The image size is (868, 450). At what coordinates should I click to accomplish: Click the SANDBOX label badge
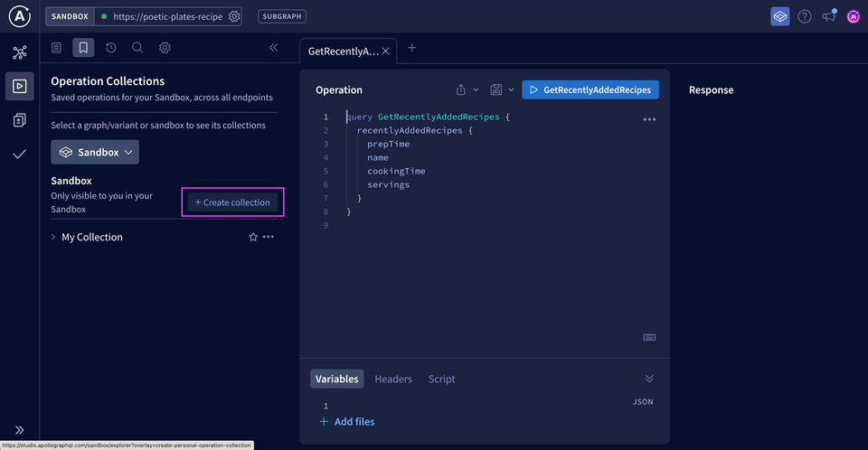coord(70,16)
